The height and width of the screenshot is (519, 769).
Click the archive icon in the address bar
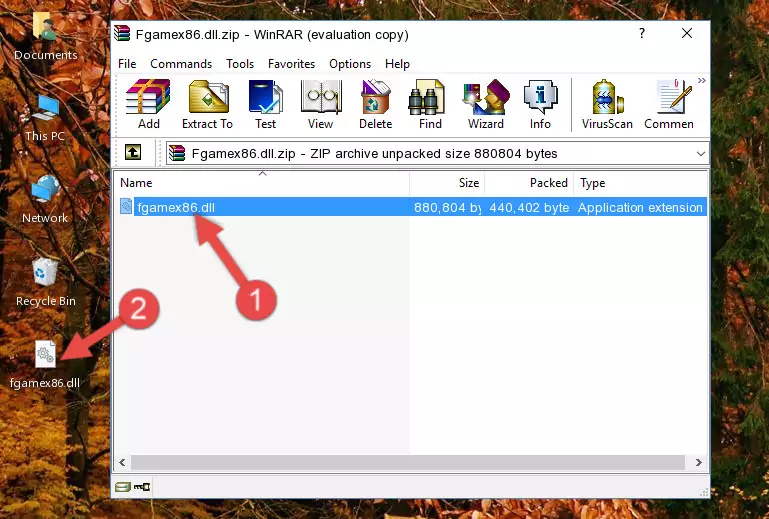pos(177,154)
